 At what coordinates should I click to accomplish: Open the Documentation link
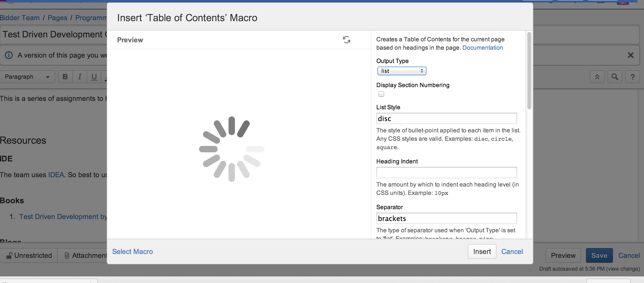click(x=482, y=47)
